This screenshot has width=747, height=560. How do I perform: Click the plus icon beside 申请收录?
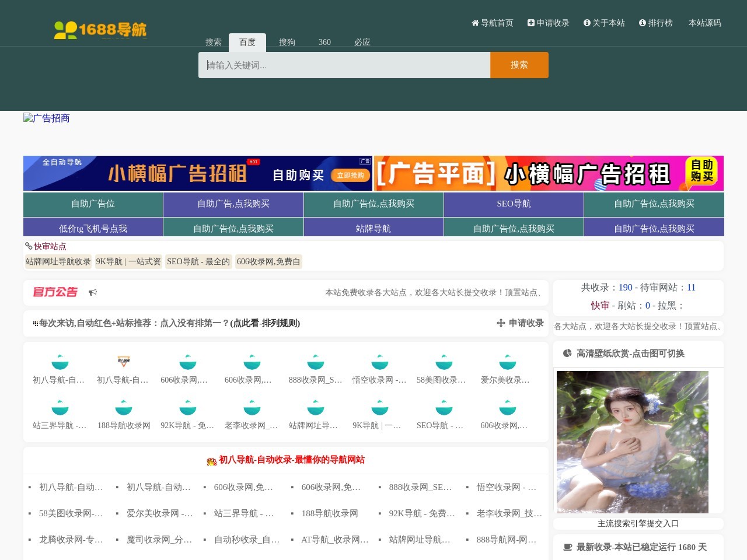pos(531,23)
